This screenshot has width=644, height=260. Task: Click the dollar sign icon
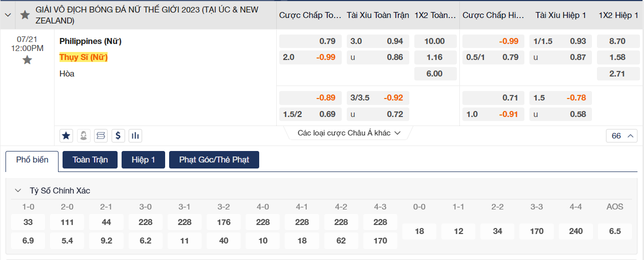[x=118, y=135]
